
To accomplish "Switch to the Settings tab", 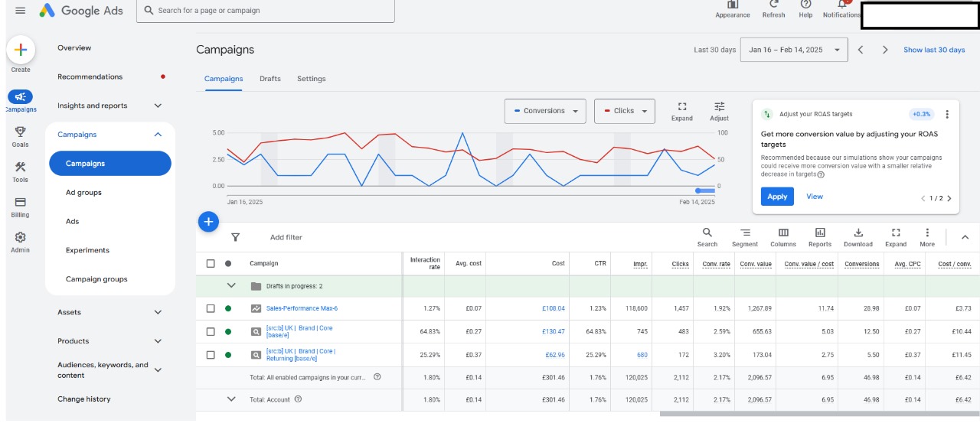I will pyautogui.click(x=312, y=79).
